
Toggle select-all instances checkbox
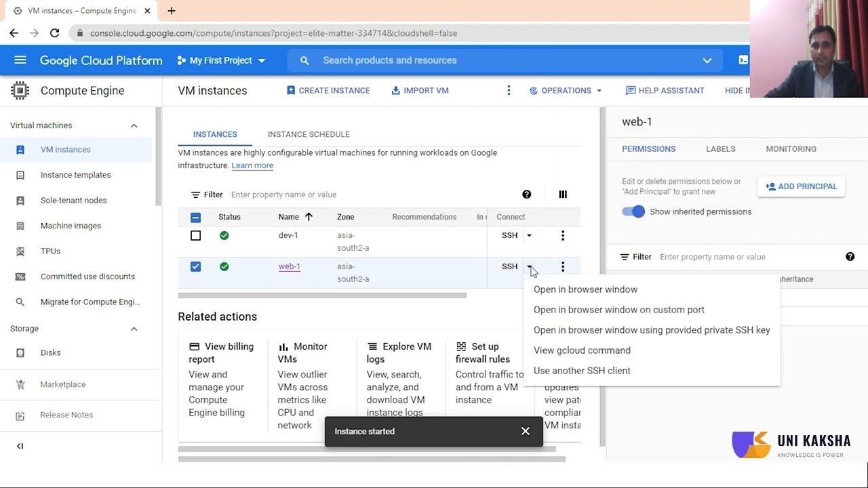click(195, 217)
